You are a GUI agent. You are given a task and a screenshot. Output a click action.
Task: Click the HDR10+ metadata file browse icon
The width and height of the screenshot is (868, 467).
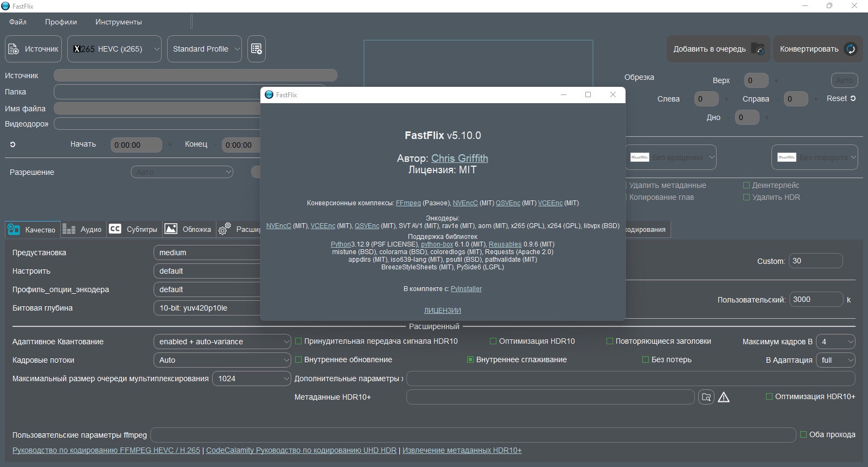tap(706, 397)
